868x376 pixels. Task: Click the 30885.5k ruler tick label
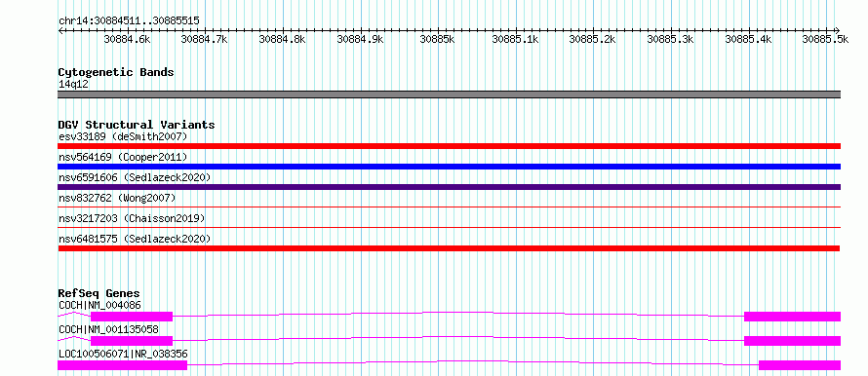pyautogui.click(x=826, y=39)
